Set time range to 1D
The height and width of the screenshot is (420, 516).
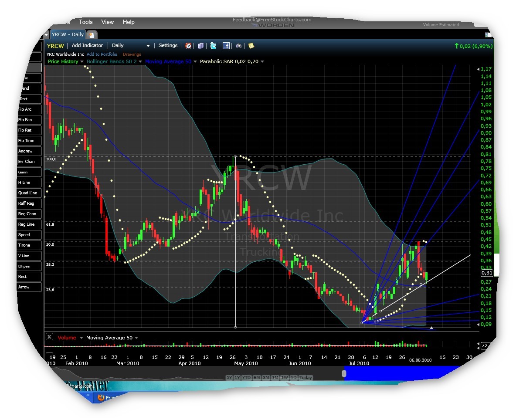click(294, 378)
